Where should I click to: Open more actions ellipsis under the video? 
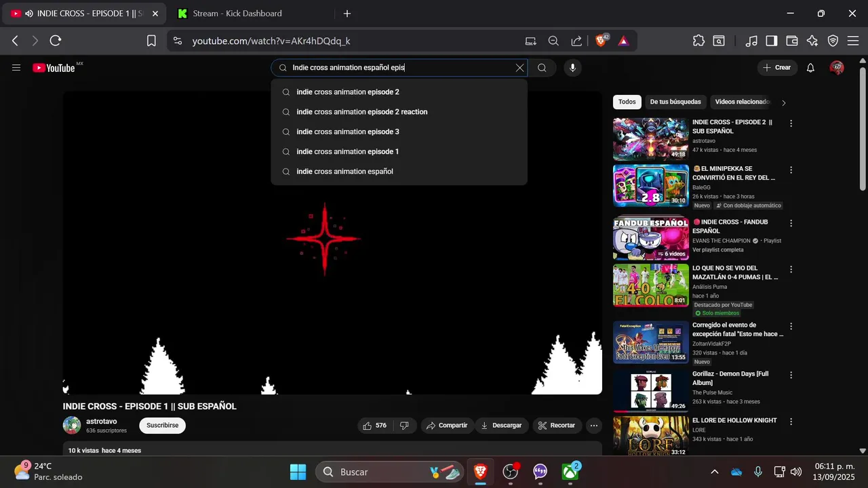pos(594,426)
